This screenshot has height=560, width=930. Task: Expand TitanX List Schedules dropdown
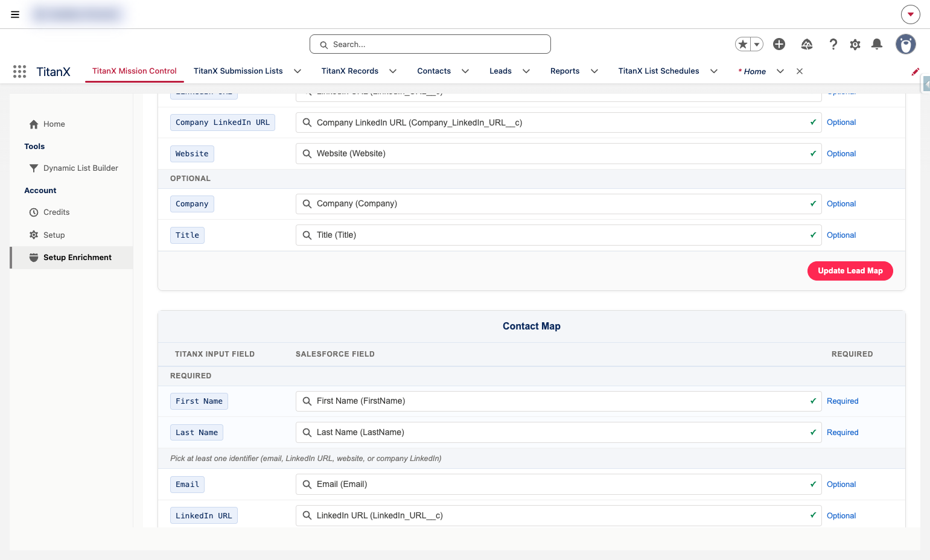(714, 71)
